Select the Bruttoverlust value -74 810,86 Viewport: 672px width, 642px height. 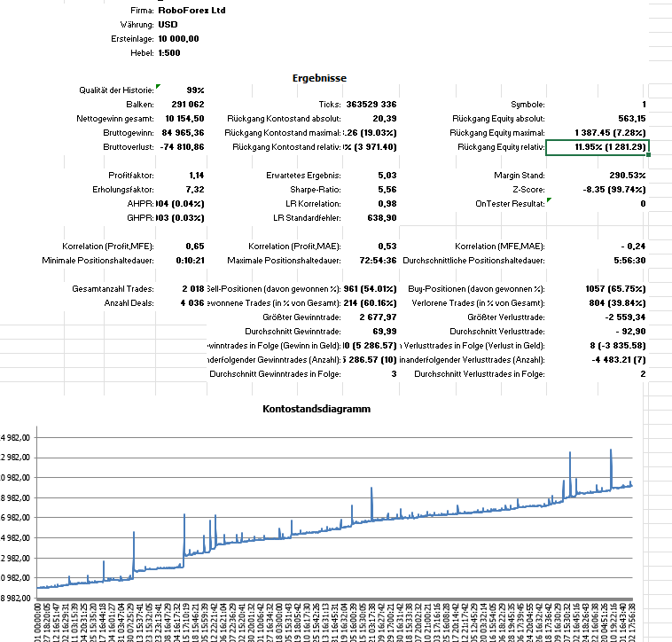click(181, 146)
